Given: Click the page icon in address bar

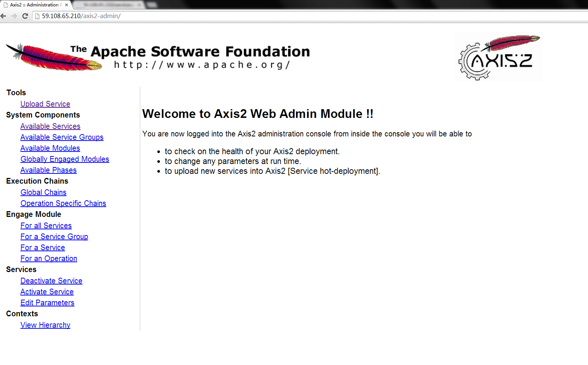Looking at the screenshot, I should coord(37,16).
